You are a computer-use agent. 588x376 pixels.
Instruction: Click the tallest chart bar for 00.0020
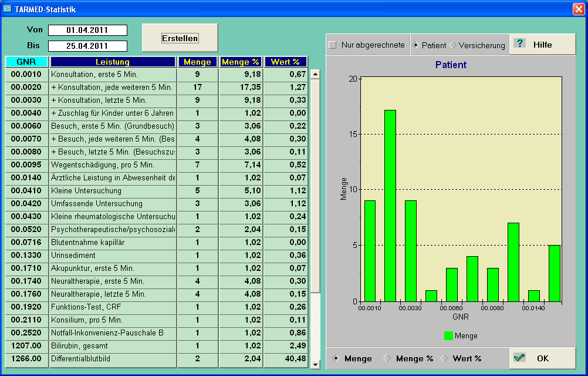(390, 206)
